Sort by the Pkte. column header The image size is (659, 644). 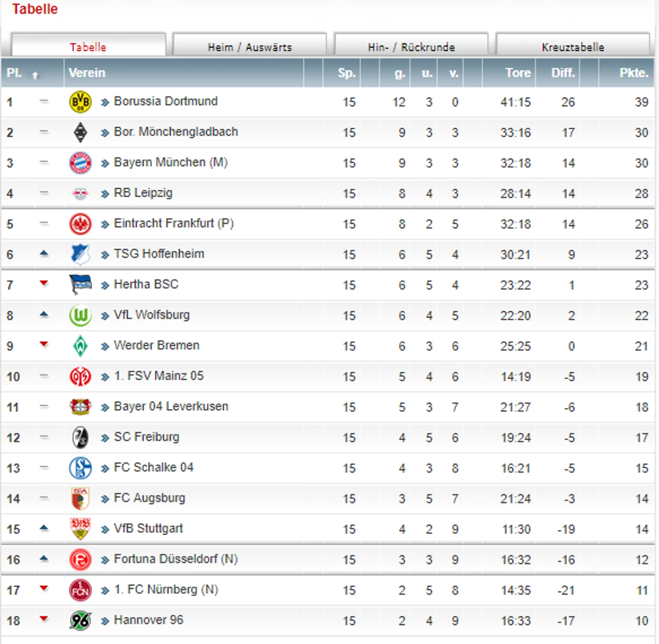[x=634, y=73]
